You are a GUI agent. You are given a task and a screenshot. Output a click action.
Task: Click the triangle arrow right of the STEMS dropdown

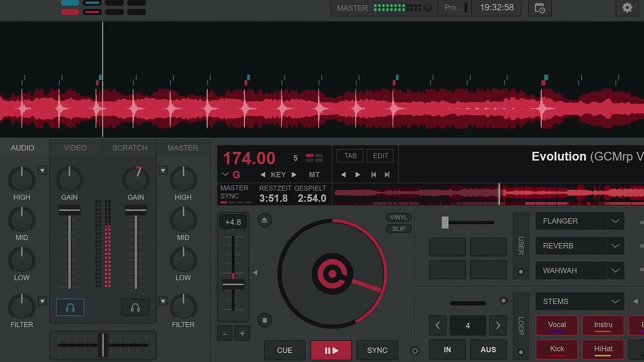[x=635, y=302]
